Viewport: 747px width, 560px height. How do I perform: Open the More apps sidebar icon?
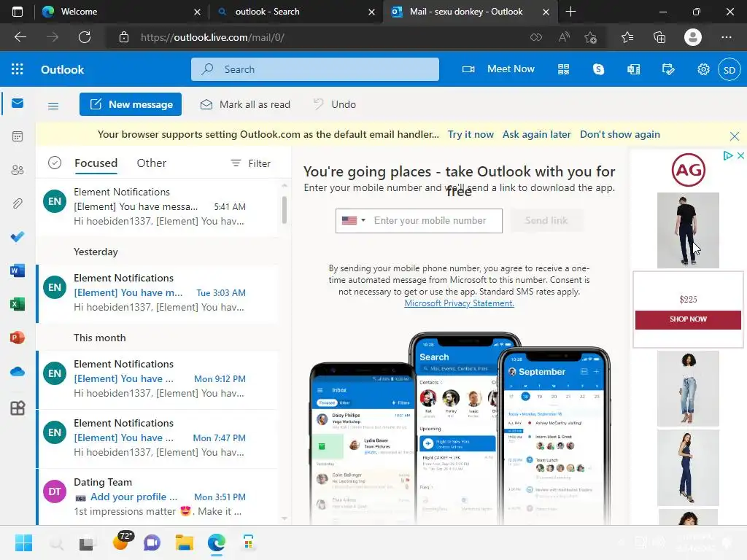(18, 408)
